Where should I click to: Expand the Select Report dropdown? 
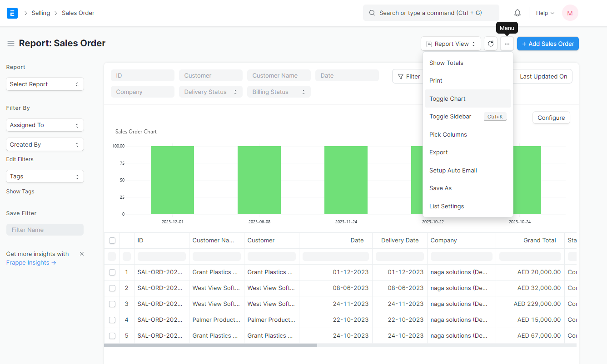click(x=45, y=84)
